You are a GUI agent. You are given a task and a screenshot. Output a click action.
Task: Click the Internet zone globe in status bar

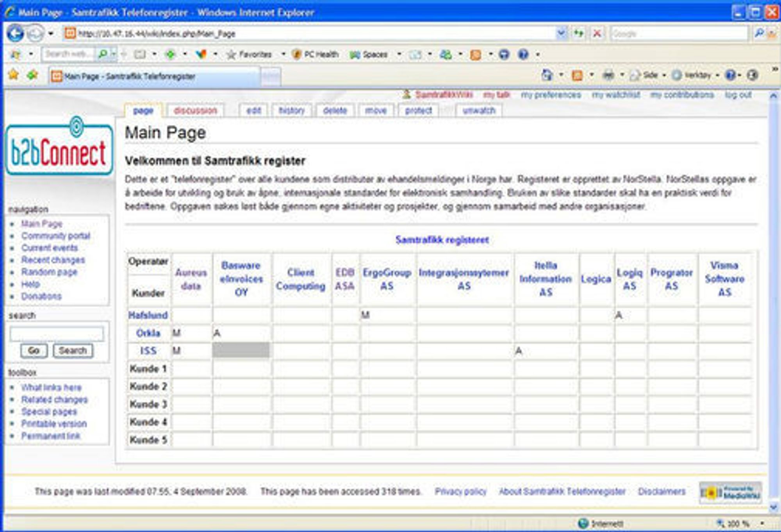point(583,523)
